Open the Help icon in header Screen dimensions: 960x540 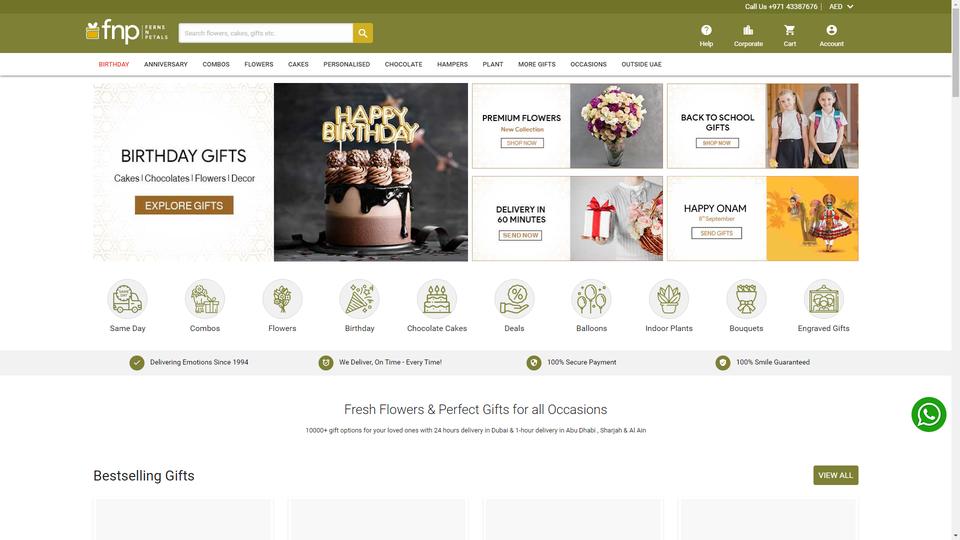706,30
